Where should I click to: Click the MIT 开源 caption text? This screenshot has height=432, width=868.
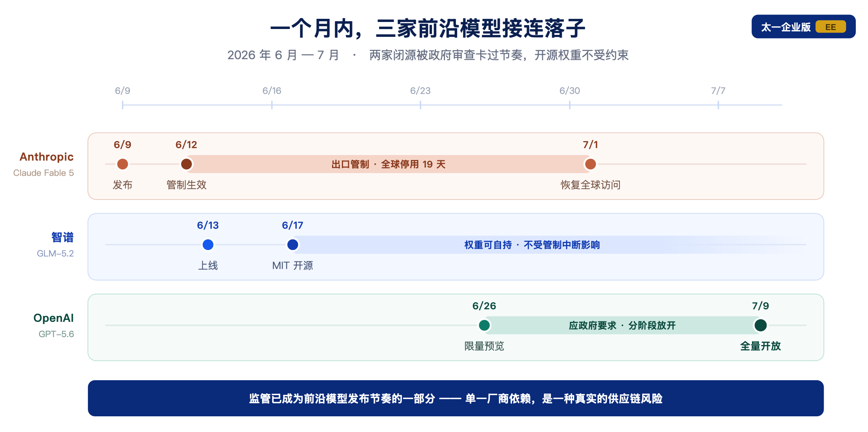[x=292, y=265]
